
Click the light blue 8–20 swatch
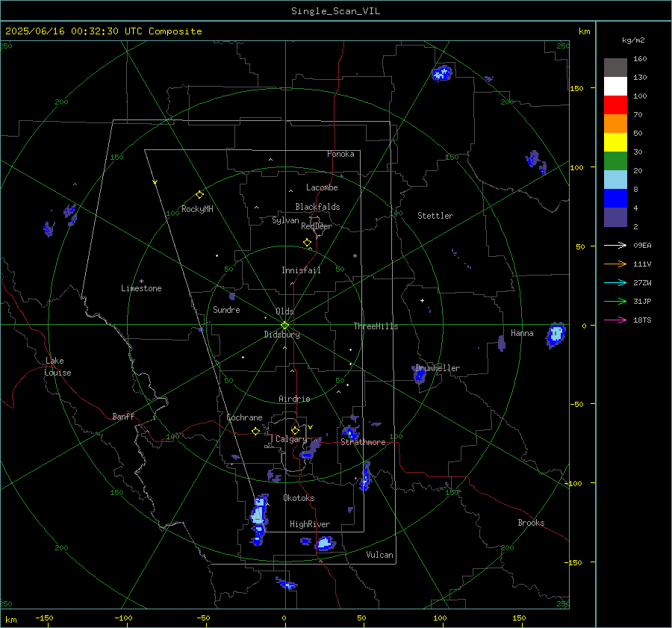(615, 180)
